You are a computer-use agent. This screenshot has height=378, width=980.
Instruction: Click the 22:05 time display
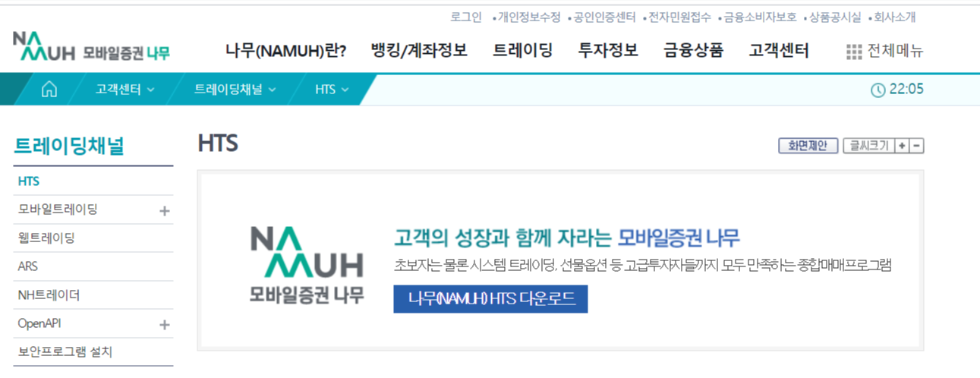(x=906, y=90)
